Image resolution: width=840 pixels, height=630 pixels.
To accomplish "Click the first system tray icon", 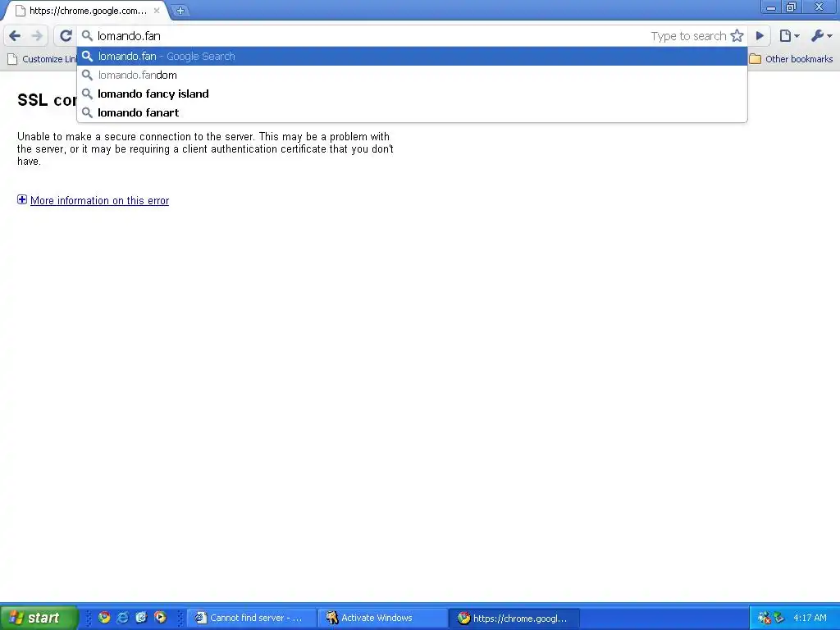I will click(764, 619).
